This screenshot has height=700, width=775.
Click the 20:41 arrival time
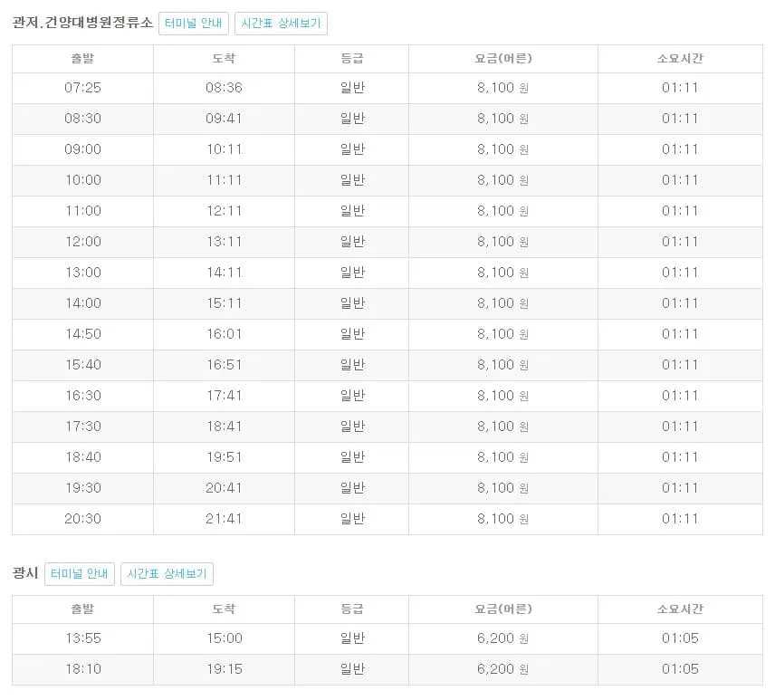click(224, 488)
